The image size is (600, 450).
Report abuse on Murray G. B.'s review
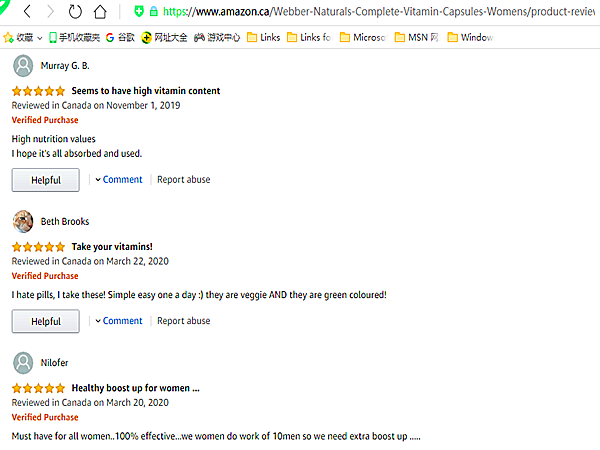[x=183, y=180]
